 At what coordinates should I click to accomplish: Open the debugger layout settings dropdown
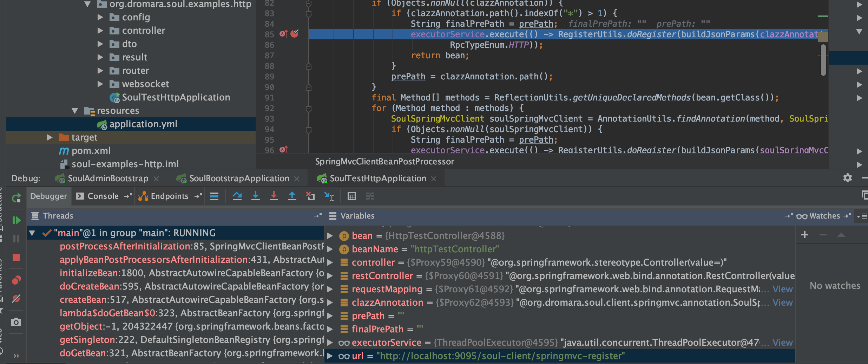coord(862,216)
